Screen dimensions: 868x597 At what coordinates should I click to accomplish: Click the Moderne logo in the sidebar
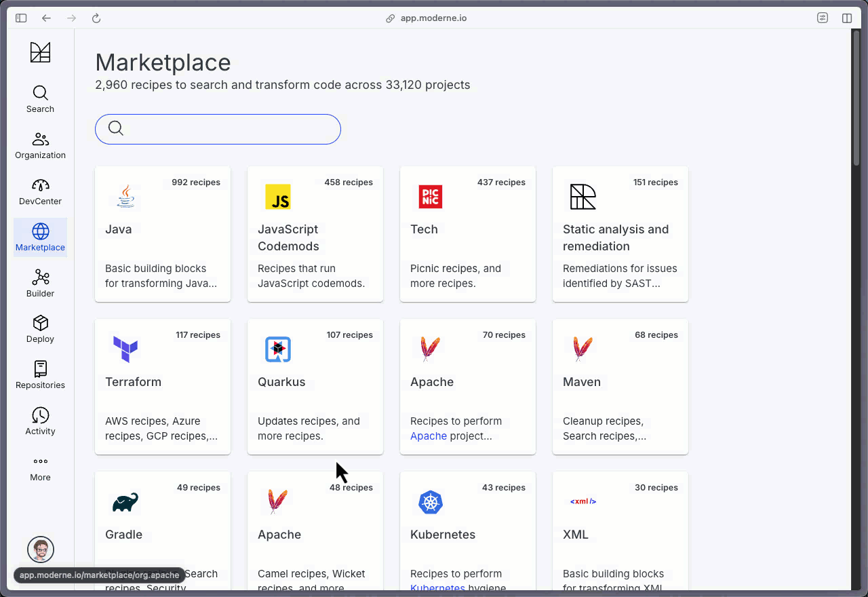(x=40, y=52)
